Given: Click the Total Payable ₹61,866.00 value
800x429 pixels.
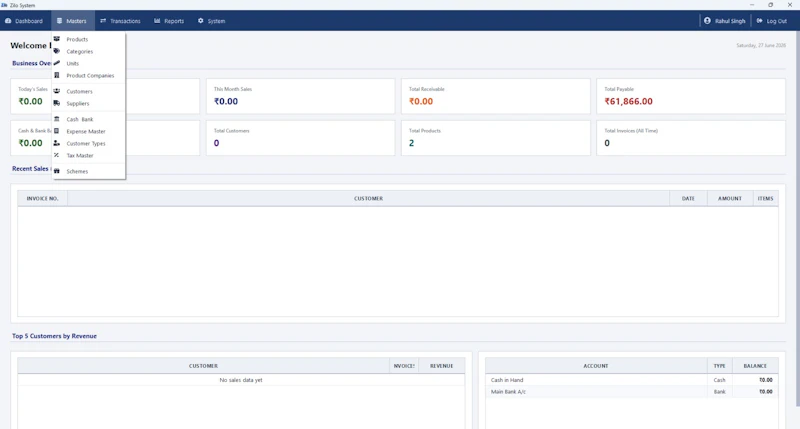Looking at the screenshot, I should [x=629, y=102].
